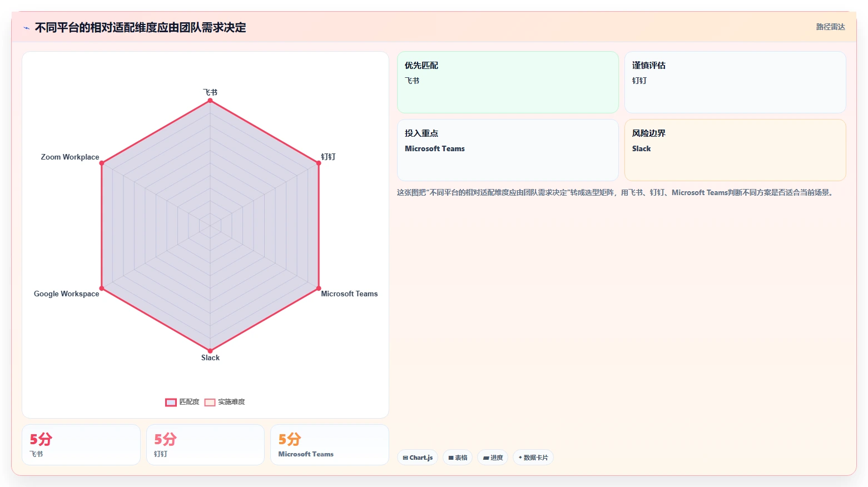Click the description paragraph starting 这张图把
The width and height of the screenshot is (868, 487).
(x=616, y=192)
